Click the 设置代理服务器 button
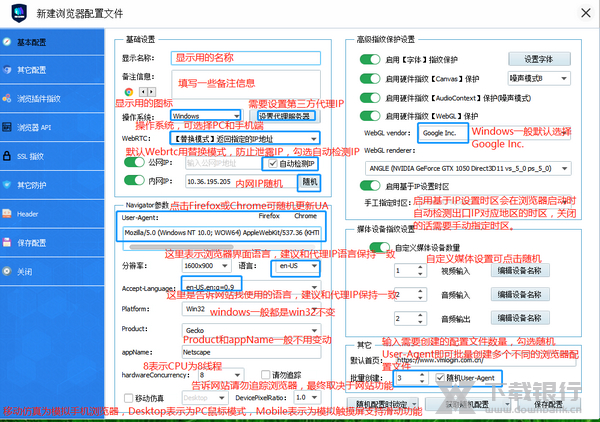Viewport: 600px width, 422px height. coord(284,116)
